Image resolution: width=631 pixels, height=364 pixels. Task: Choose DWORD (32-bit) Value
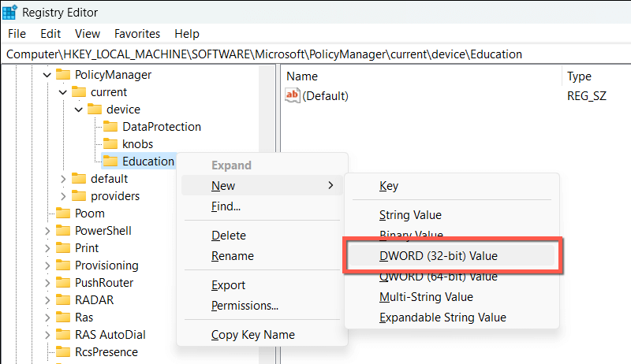[x=439, y=256]
